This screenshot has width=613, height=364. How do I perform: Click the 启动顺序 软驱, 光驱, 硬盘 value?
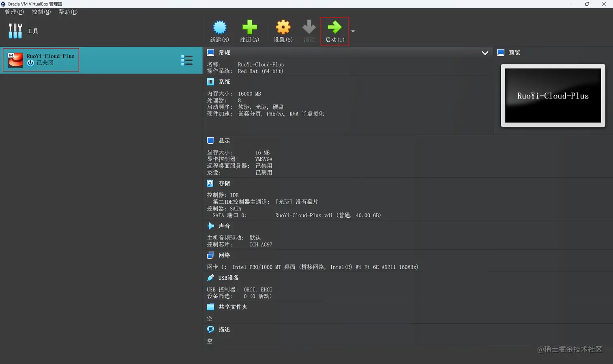coord(261,107)
